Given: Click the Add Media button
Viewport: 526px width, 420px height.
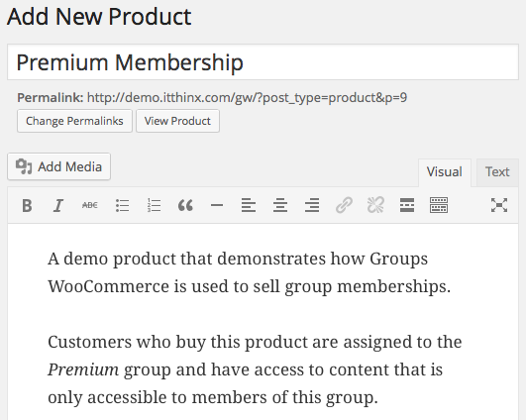Looking at the screenshot, I should click(x=59, y=166).
